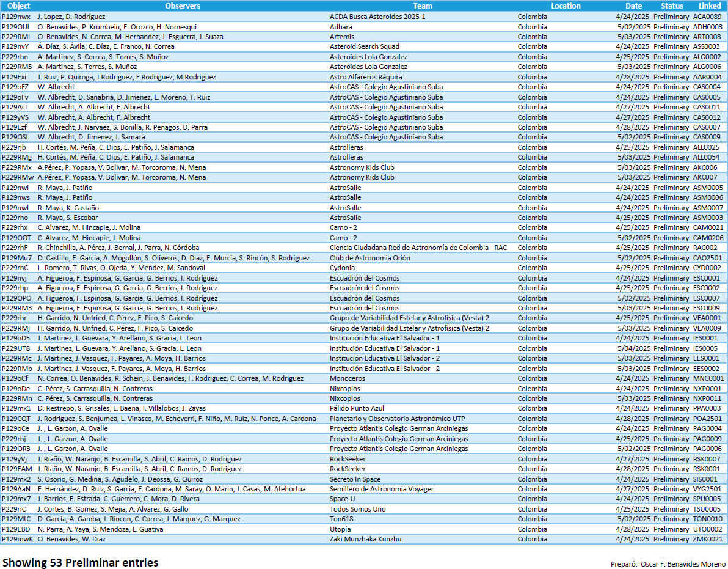Click the date 4/28/2025 in the Utopía row

(632, 529)
